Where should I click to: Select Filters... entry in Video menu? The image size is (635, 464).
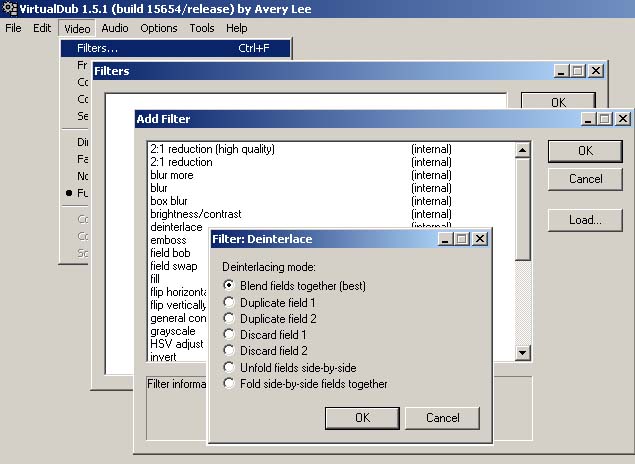point(98,48)
